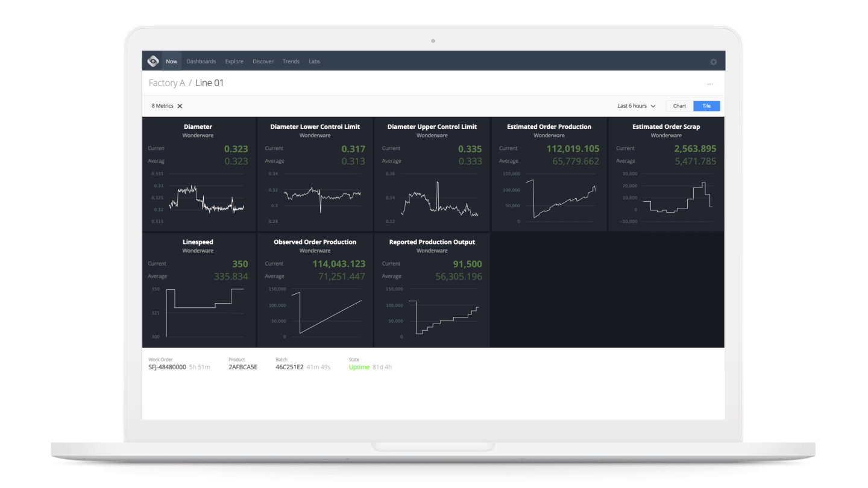Click the Now tab in navbar
Screen dimensions: 868x488
point(171,61)
